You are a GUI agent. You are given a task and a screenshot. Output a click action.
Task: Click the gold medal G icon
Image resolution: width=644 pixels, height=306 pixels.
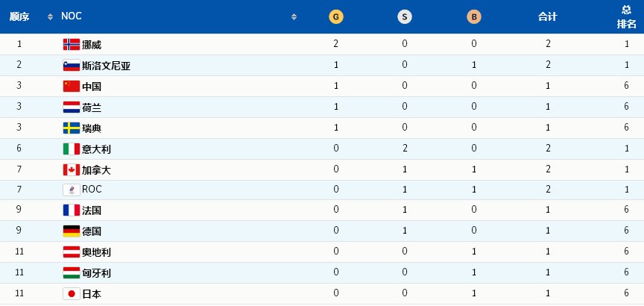pyautogui.click(x=336, y=16)
